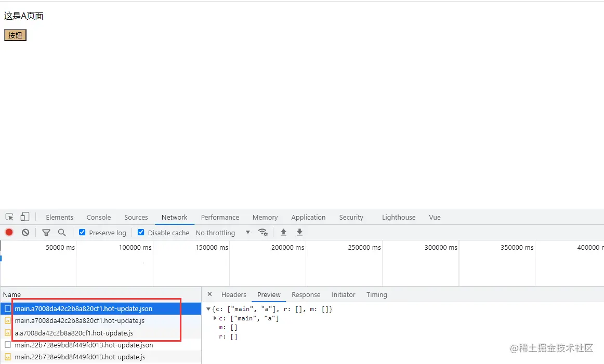This screenshot has height=364, width=604.
Task: Close the request details pane
Action: coord(209,294)
